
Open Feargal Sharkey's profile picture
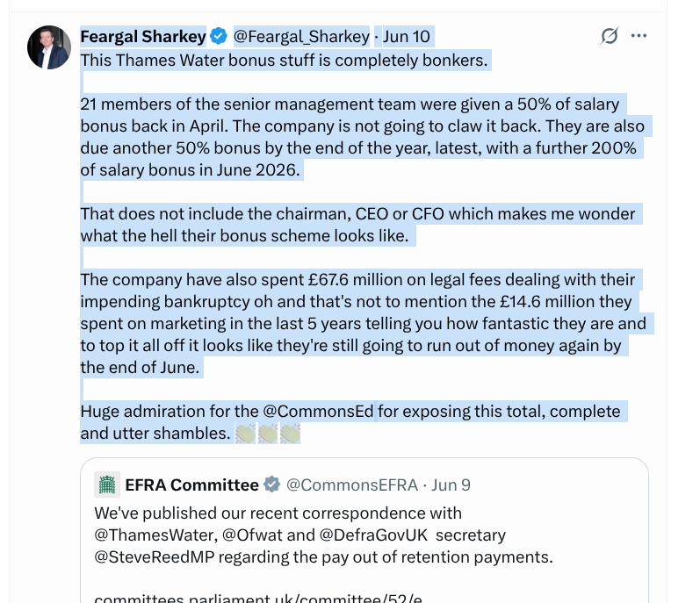(x=49, y=47)
